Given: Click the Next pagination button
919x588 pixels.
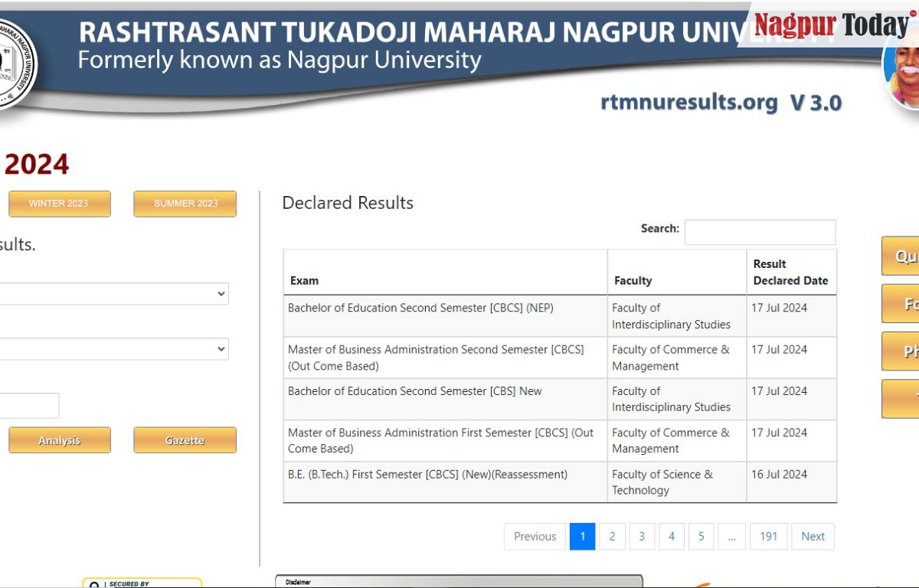Looking at the screenshot, I should (813, 536).
